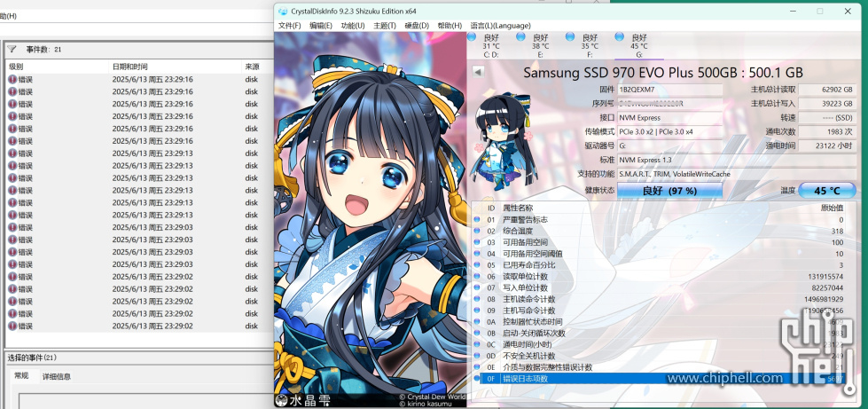Click the previous disk arrow button
Viewport: 868px width, 409px height.
point(478,72)
